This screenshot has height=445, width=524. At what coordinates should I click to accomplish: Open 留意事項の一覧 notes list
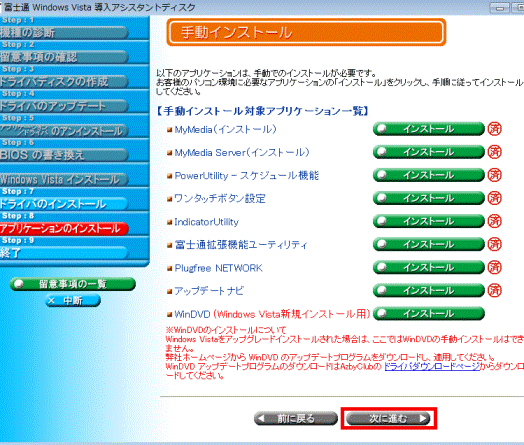[x=73, y=284]
